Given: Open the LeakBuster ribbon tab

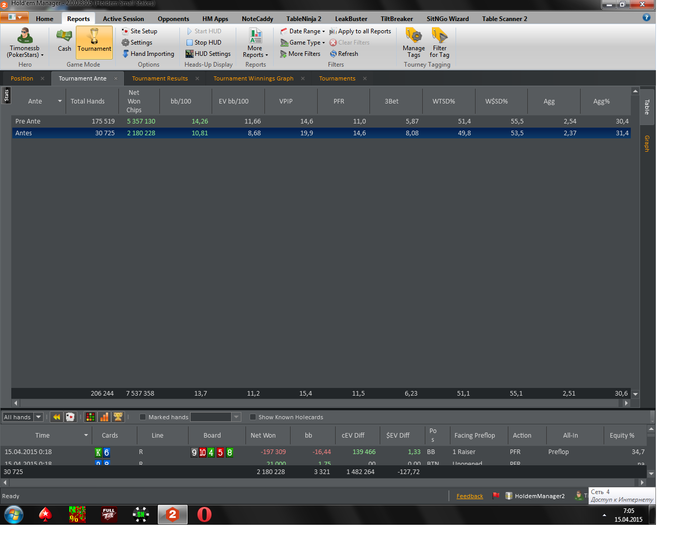Looking at the screenshot, I should 351,19.
